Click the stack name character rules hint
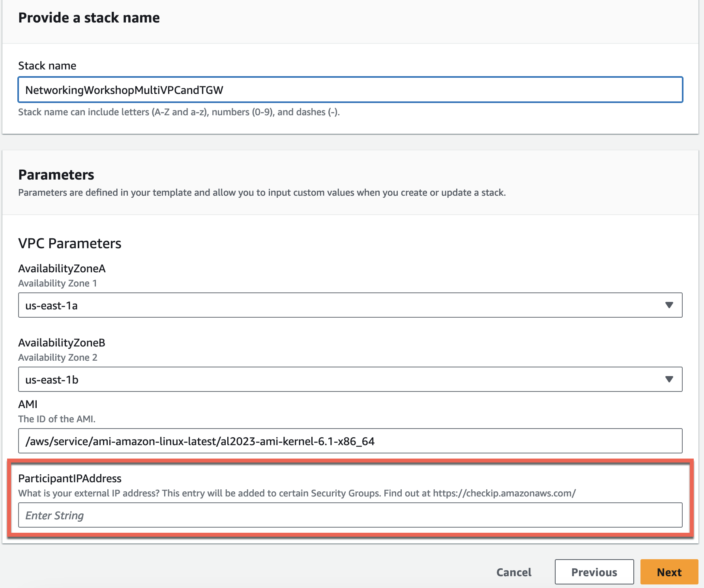 [x=179, y=112]
